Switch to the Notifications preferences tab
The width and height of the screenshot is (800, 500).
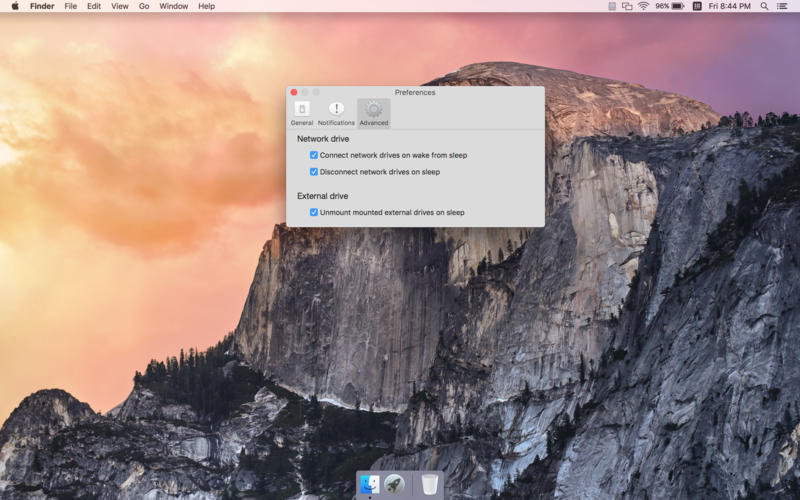336,113
